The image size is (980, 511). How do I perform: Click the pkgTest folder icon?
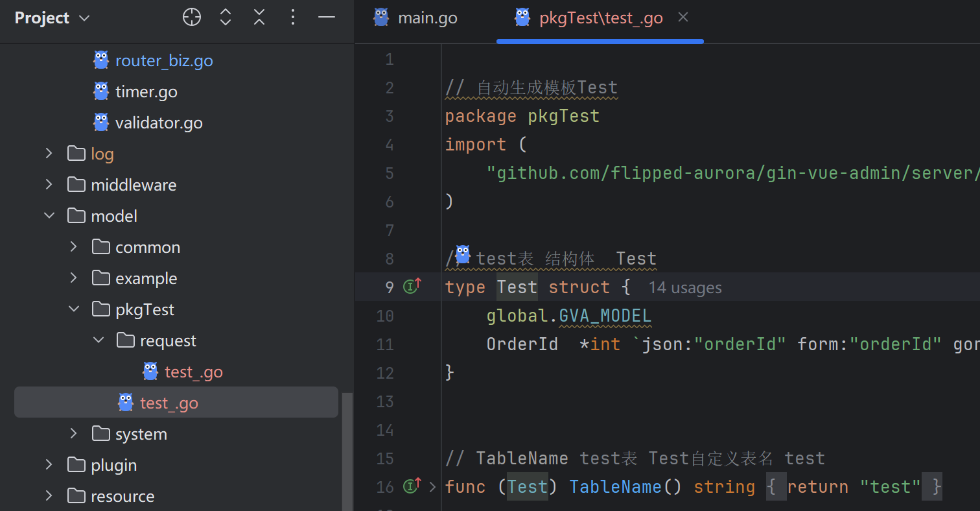(x=101, y=309)
